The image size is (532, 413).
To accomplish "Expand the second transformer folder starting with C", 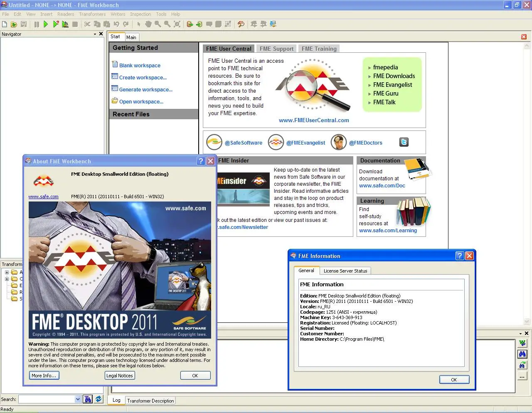I will pyautogui.click(x=7, y=279).
